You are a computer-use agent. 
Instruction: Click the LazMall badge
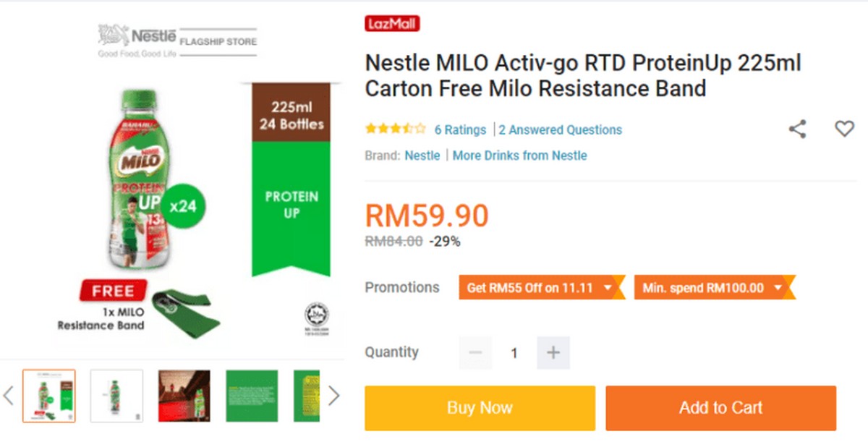click(x=392, y=24)
